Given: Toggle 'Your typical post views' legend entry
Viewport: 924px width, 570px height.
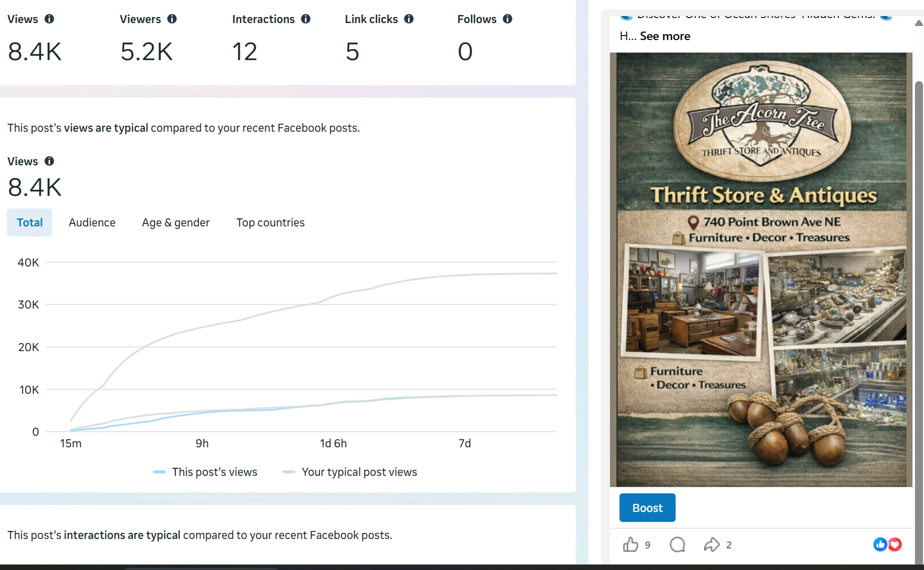Looking at the screenshot, I should [x=350, y=472].
